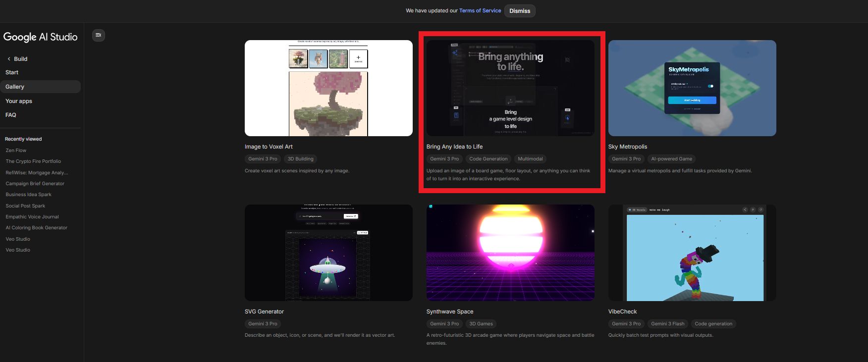Go to the Start section

pyautogui.click(x=12, y=72)
